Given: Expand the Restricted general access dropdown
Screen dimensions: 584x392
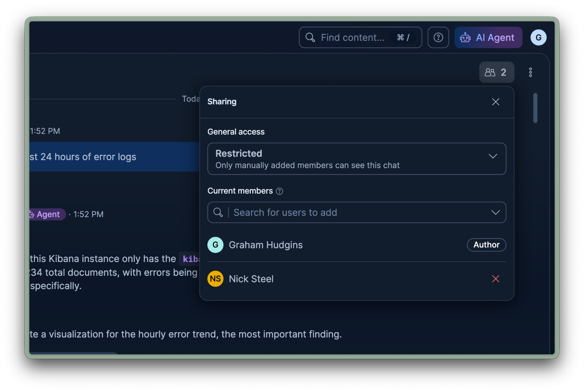Looking at the screenshot, I should (x=356, y=159).
